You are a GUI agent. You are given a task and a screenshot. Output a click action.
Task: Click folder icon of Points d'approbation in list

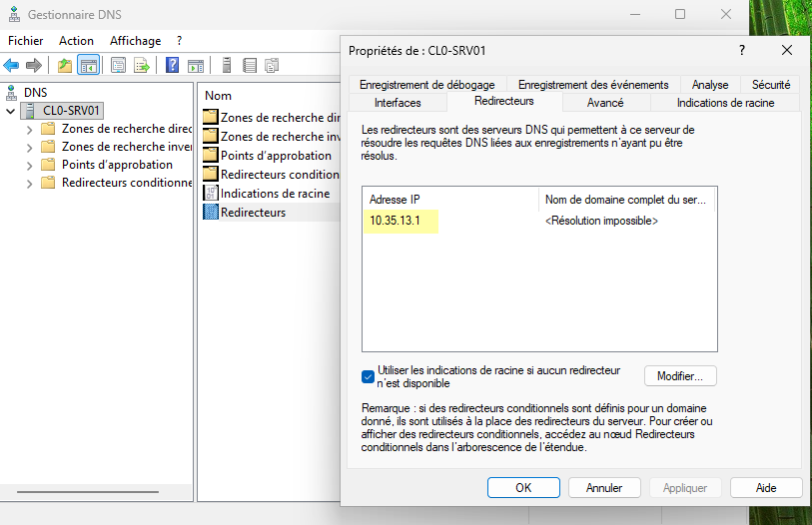[x=211, y=155]
